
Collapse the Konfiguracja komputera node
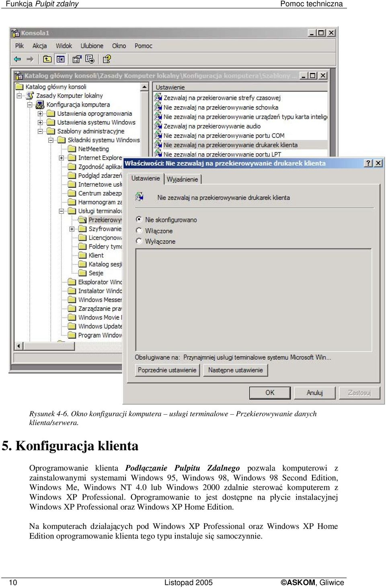click(x=29, y=105)
